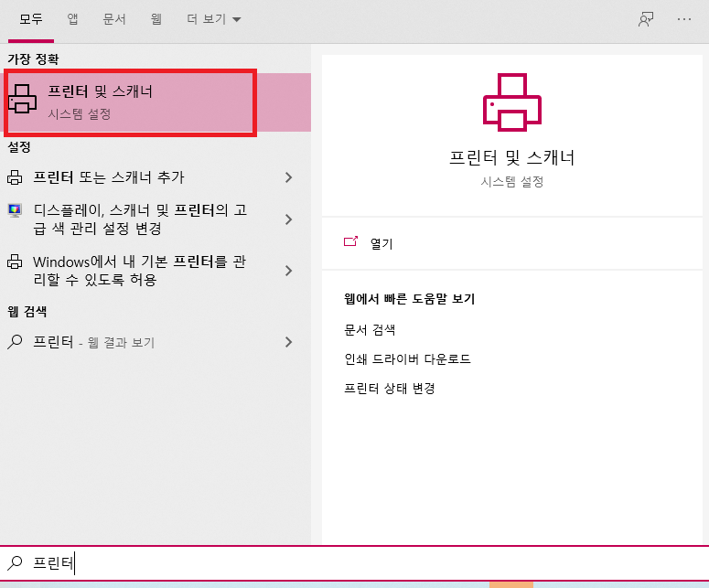The width and height of the screenshot is (709, 588).
Task: Follow the 인쇄 드라이버 다운로드 link
Action: click(407, 358)
